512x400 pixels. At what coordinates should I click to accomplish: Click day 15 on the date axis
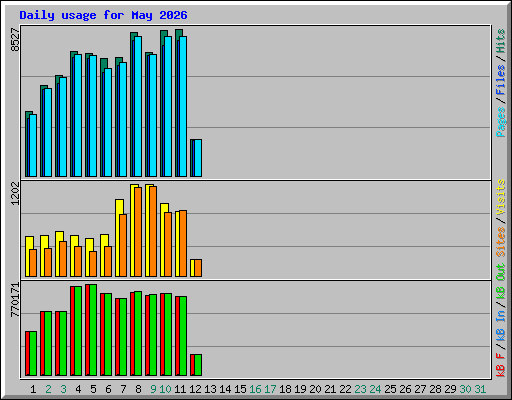[x=240, y=389]
